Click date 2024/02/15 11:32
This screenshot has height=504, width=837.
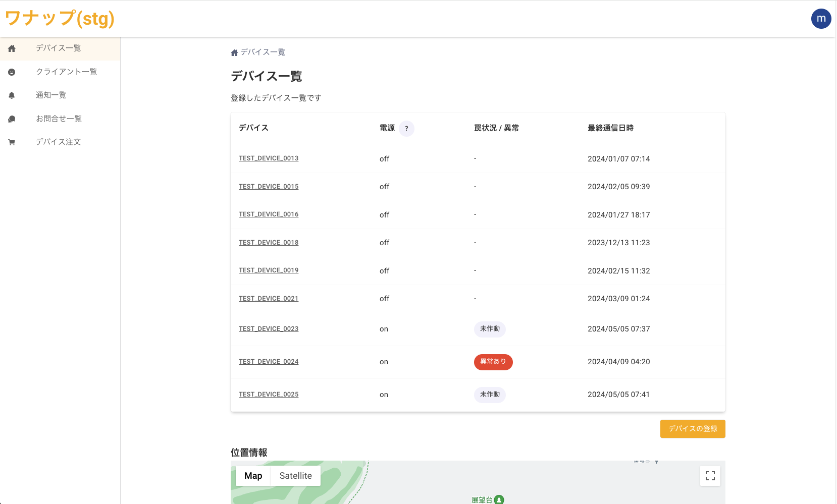pyautogui.click(x=619, y=271)
